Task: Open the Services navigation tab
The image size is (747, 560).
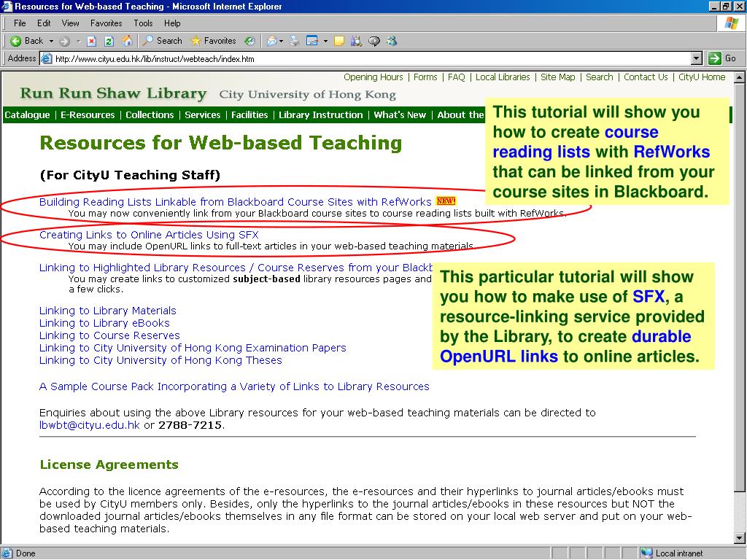Action: pos(203,114)
